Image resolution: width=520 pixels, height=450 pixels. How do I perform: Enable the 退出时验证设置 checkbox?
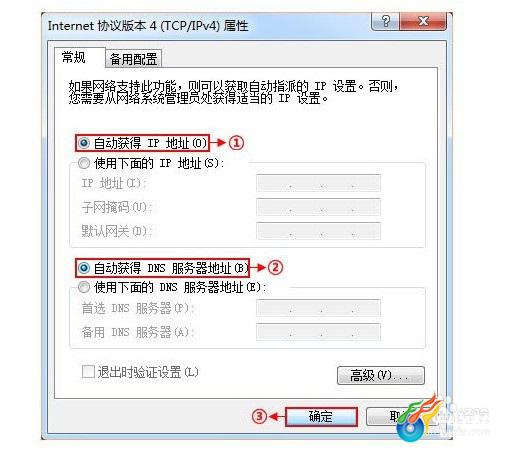[88, 371]
